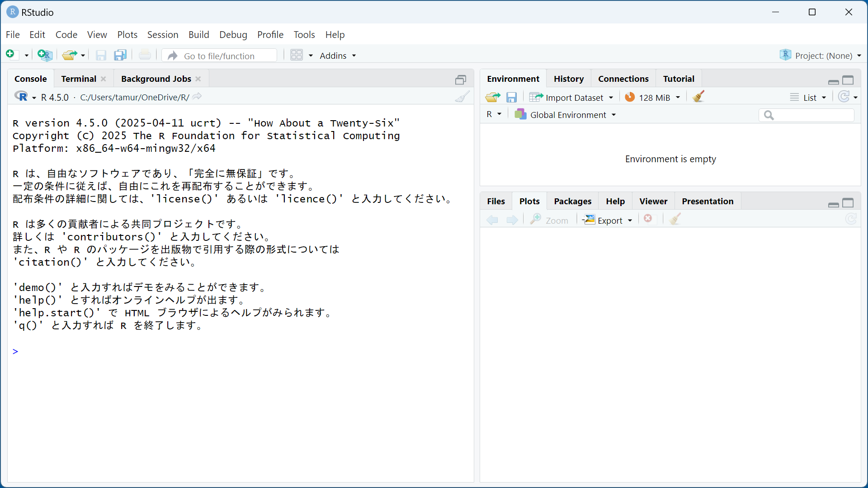868x488 pixels.
Task: Clear console with the broom icon
Action: click(462, 97)
